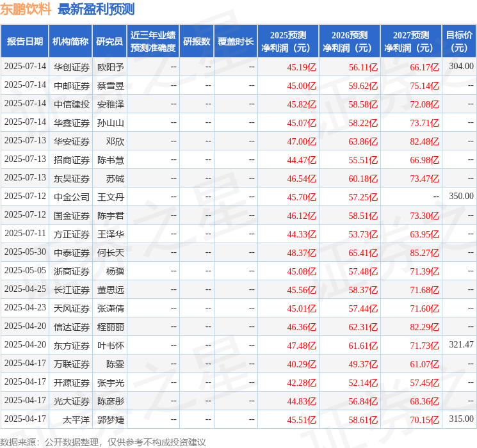The image size is (477, 448).
Task: Click 华创证券 institution cell
Action: 72,67
